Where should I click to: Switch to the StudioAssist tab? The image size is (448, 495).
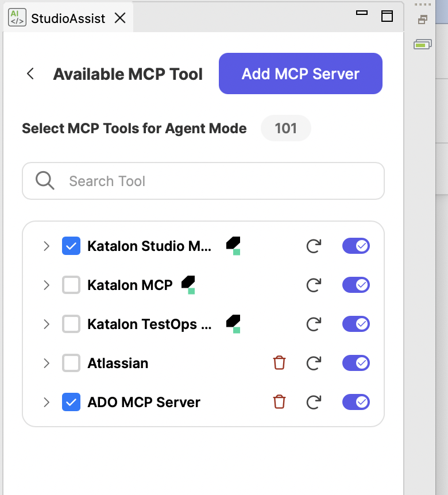(x=67, y=18)
